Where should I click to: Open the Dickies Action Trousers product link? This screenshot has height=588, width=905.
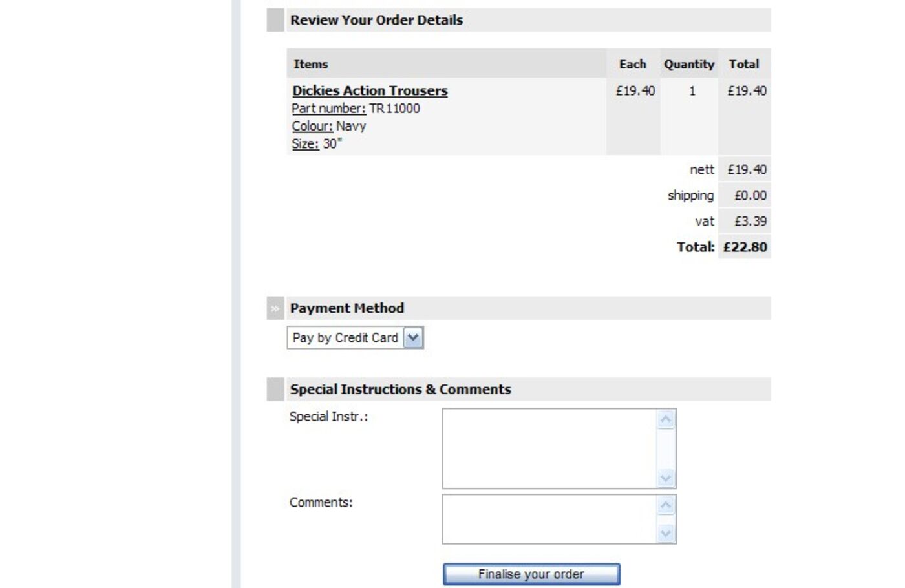(370, 91)
